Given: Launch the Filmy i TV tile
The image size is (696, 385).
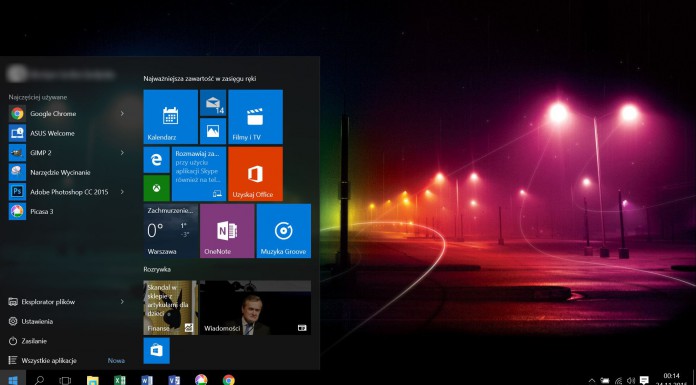Looking at the screenshot, I should pyautogui.click(x=255, y=117).
